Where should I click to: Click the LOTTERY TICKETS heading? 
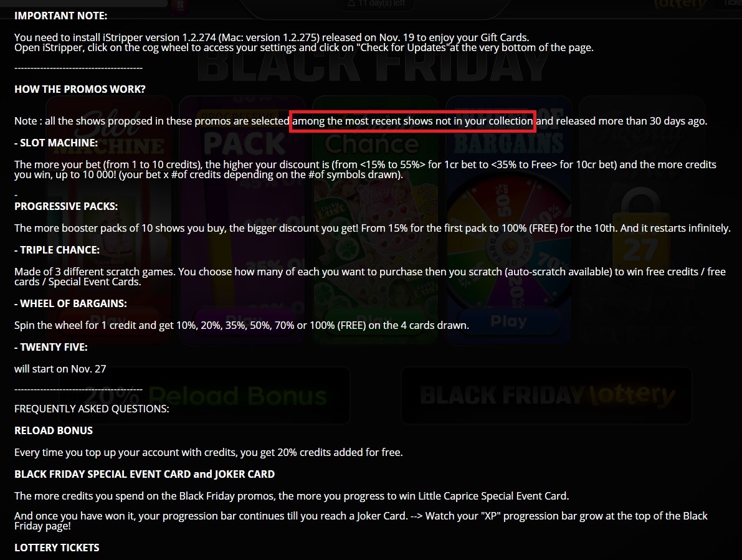(57, 548)
